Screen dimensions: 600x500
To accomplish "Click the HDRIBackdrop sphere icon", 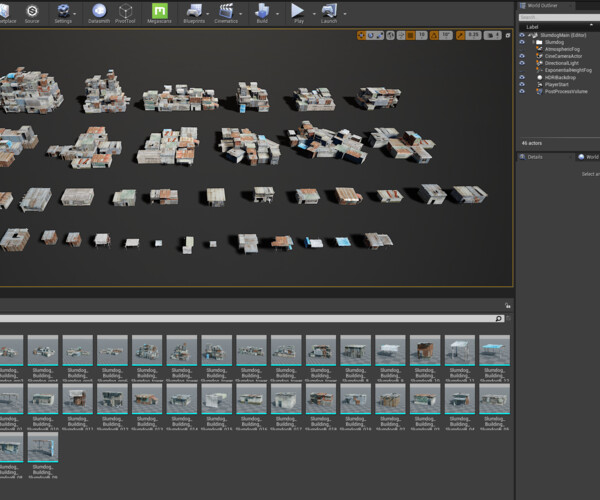I will point(540,77).
